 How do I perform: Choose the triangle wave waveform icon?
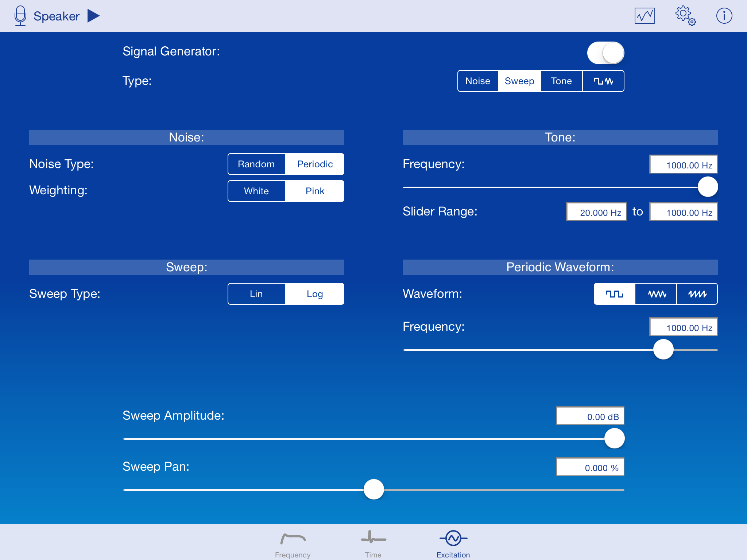(x=656, y=294)
